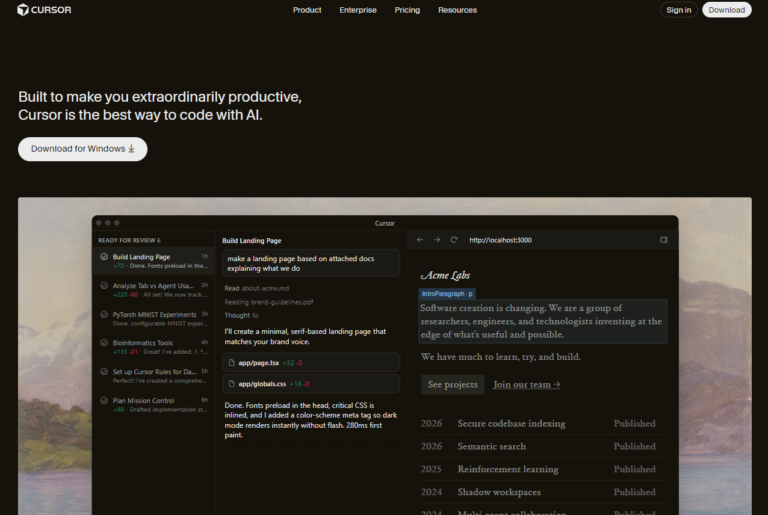Click 'We have much to learn' text
Screen dimensions: 768x515
(501, 357)
